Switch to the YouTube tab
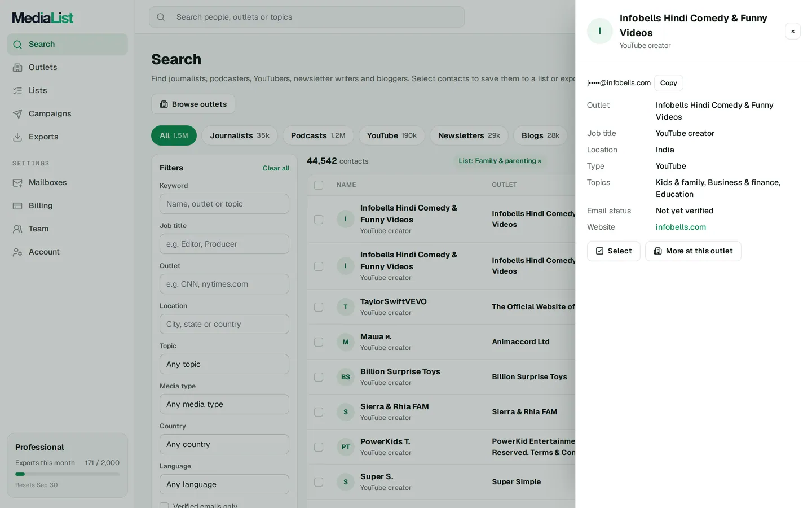The height and width of the screenshot is (508, 812). pyautogui.click(x=392, y=135)
